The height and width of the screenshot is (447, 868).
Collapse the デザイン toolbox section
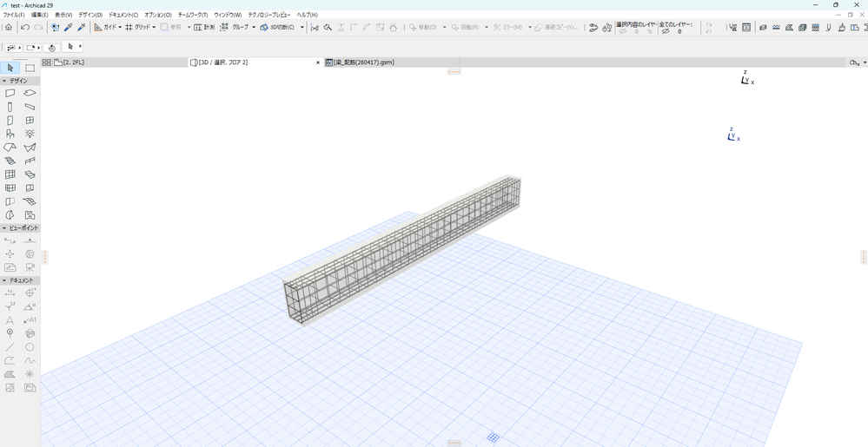(x=4, y=81)
